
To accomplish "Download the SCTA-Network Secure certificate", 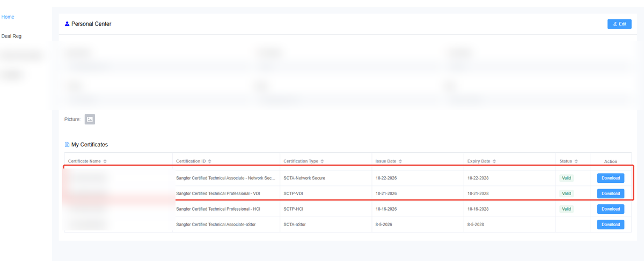I will click(611, 178).
